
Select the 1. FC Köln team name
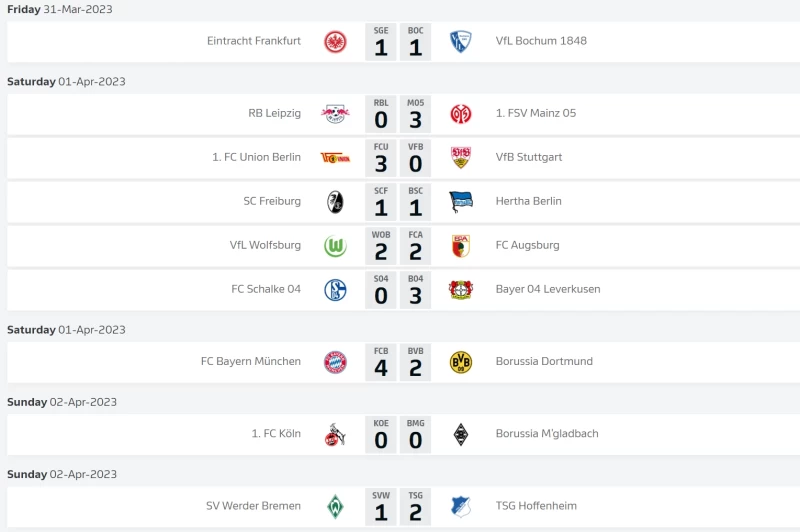(276, 434)
